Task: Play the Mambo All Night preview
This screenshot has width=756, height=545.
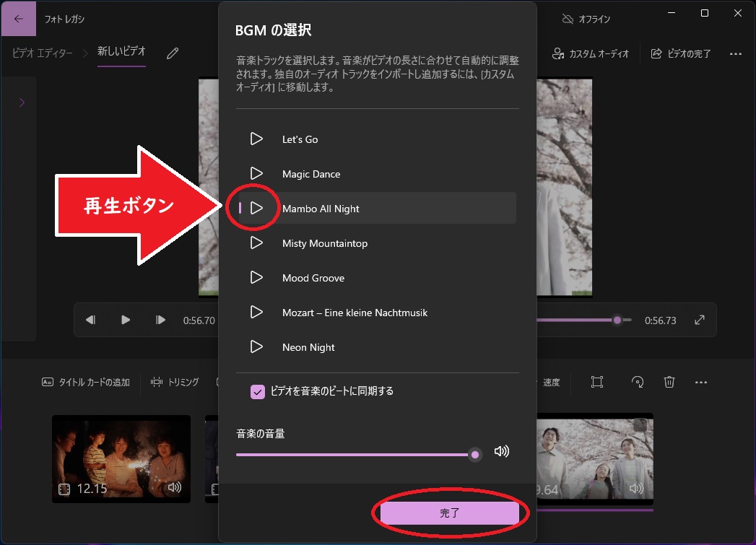Action: point(256,208)
